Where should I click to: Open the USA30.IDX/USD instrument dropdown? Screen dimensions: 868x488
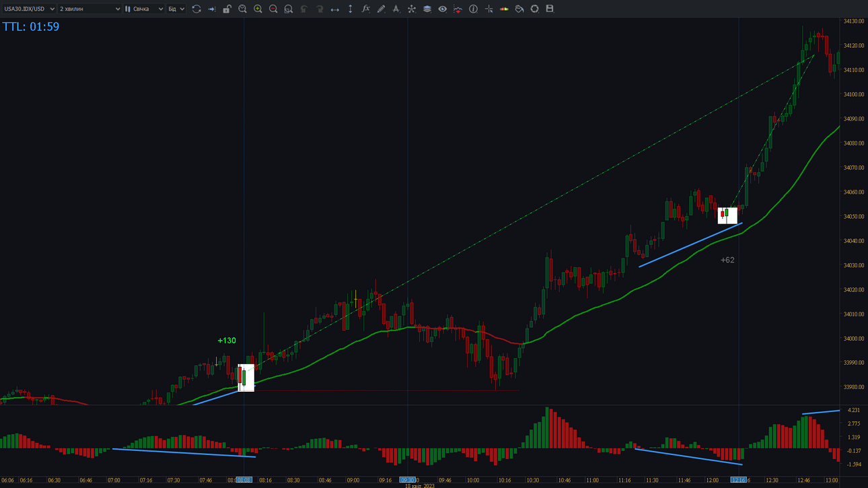(x=29, y=9)
